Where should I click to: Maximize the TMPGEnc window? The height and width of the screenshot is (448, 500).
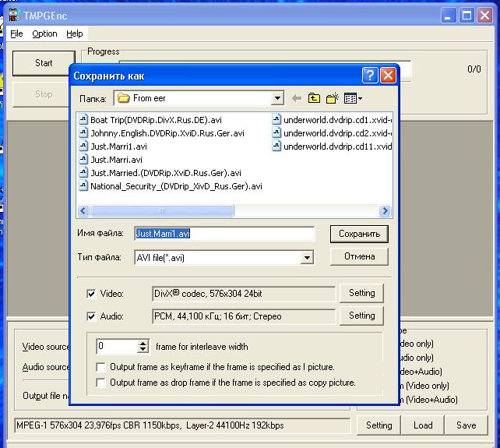(467, 16)
